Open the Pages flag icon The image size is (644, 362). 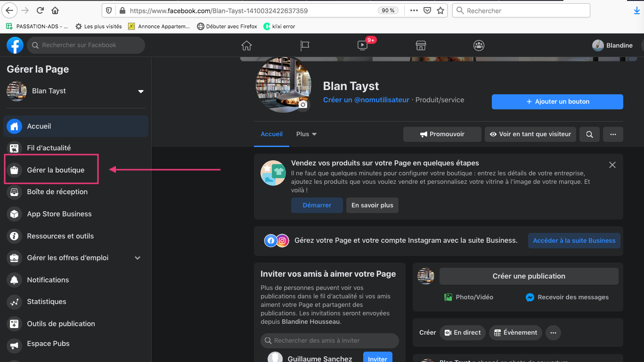coord(305,45)
